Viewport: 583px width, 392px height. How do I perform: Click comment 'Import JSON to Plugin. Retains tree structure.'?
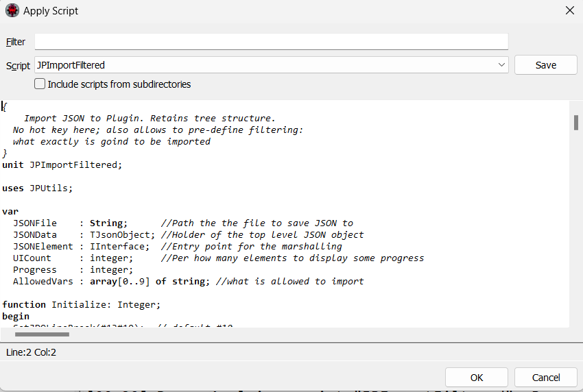tap(150, 119)
